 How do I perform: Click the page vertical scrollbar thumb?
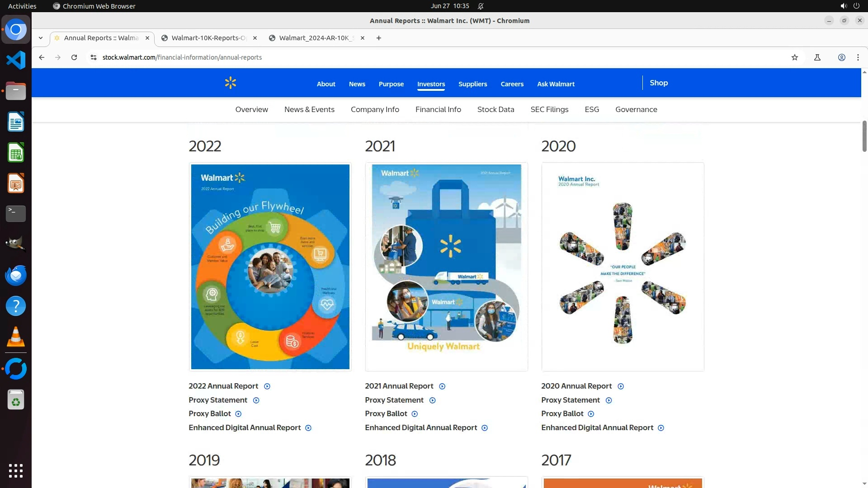(864, 136)
